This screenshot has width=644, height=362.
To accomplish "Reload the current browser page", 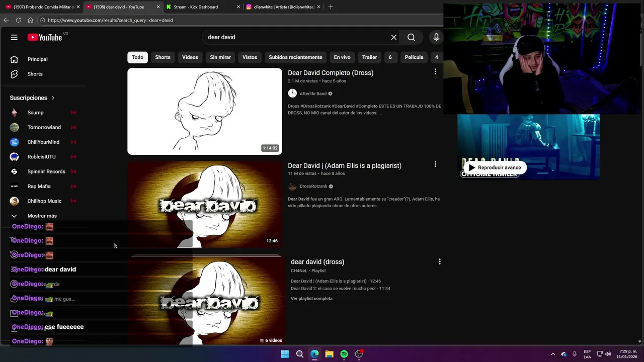I will 18,20.
